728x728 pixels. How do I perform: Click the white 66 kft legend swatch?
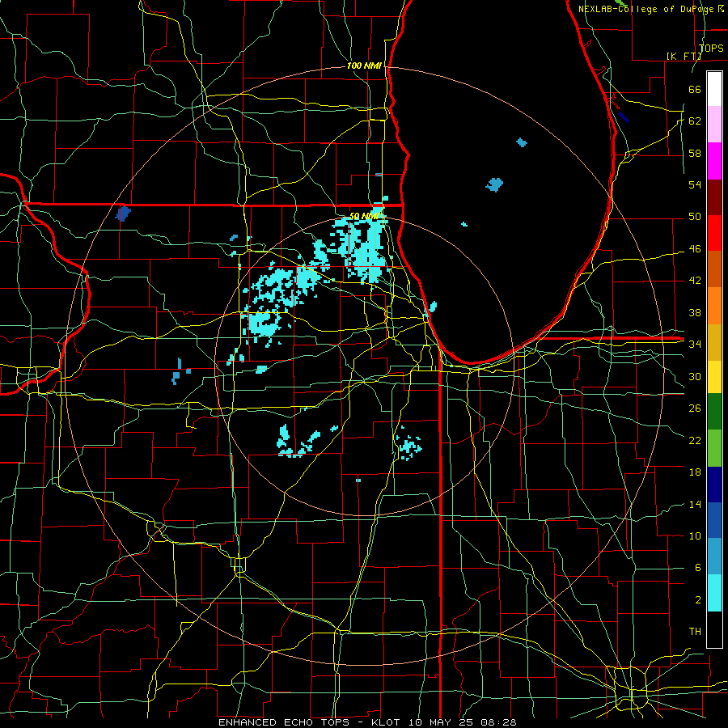point(714,89)
